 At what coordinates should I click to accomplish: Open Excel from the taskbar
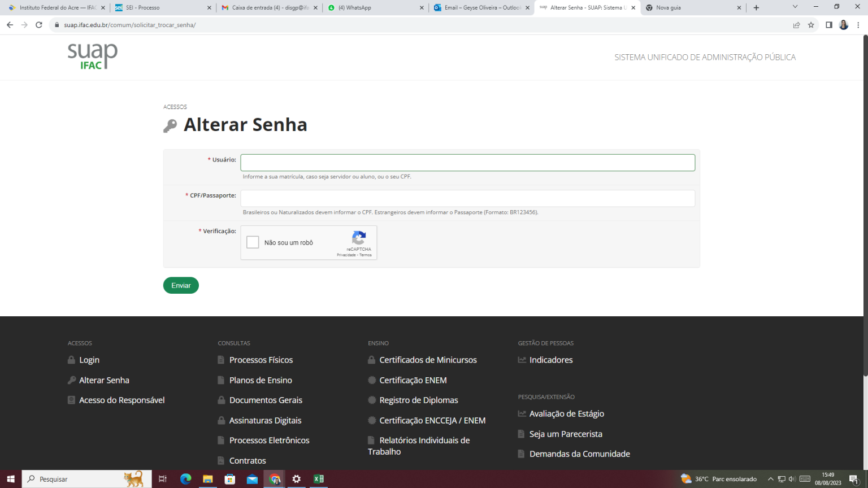(x=319, y=479)
